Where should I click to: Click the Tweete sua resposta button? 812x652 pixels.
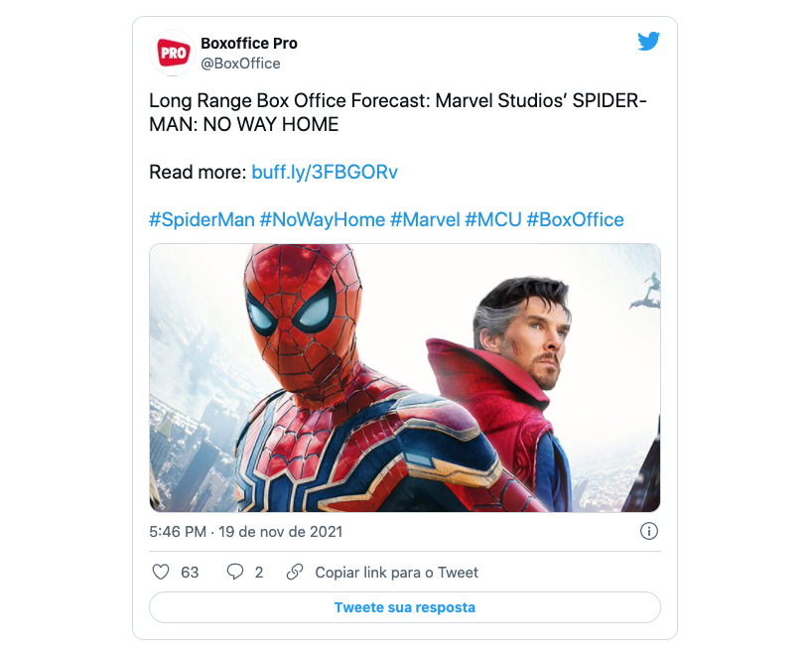coord(405,607)
